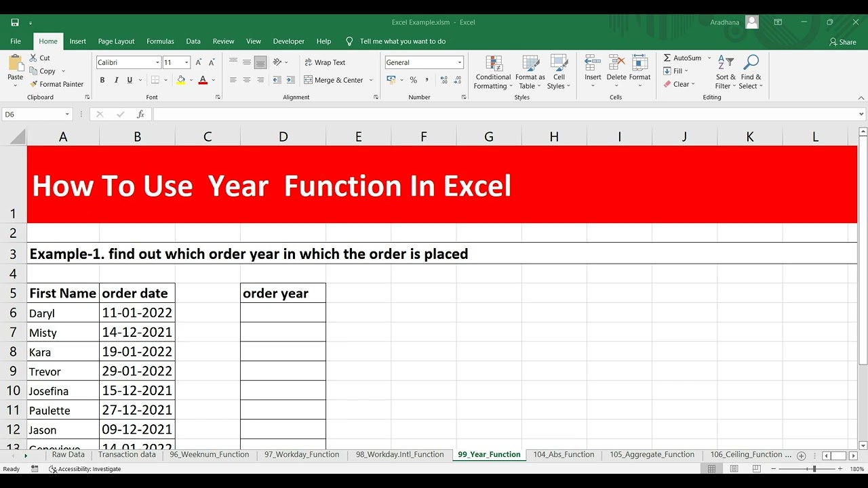Click the Save icon in title bar
This screenshot has height=488, width=868.
click(x=15, y=22)
